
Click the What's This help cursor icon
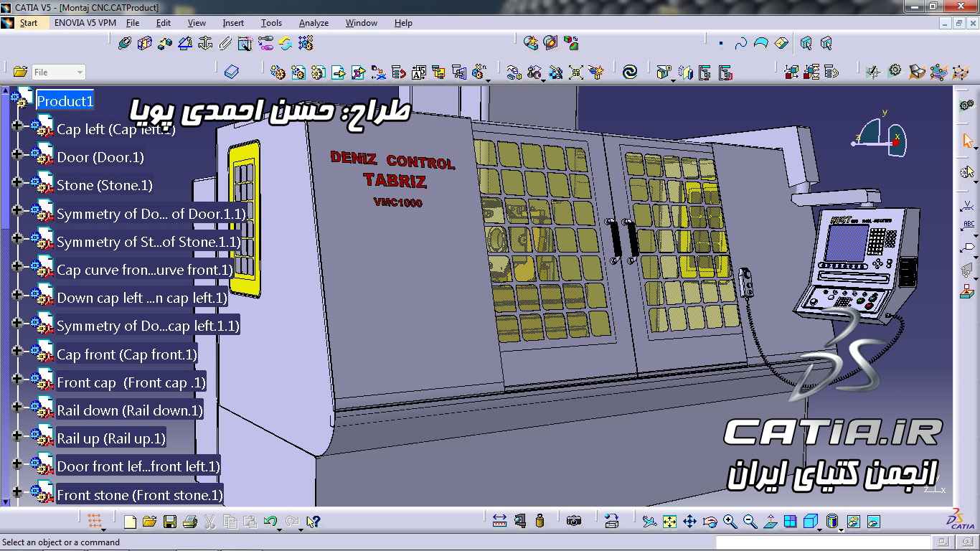tap(313, 522)
